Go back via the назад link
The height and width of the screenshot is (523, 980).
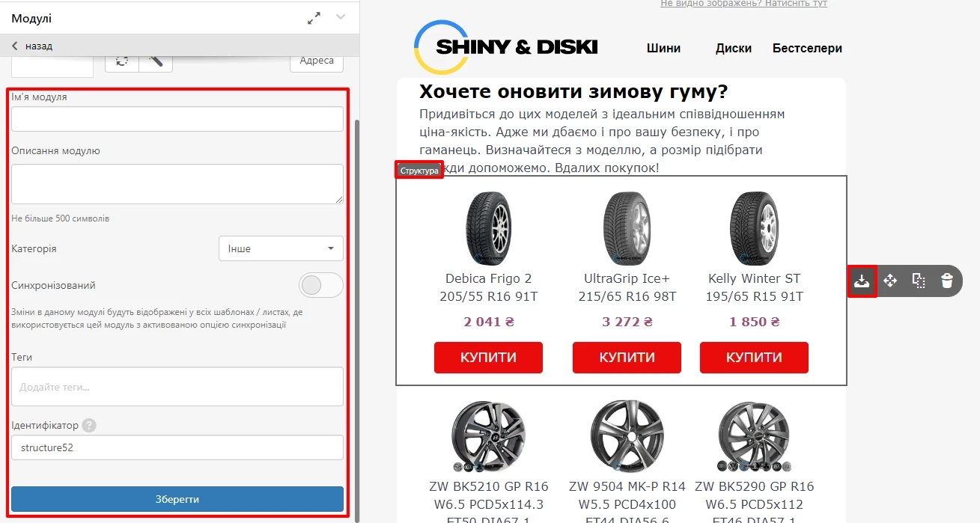32,46
